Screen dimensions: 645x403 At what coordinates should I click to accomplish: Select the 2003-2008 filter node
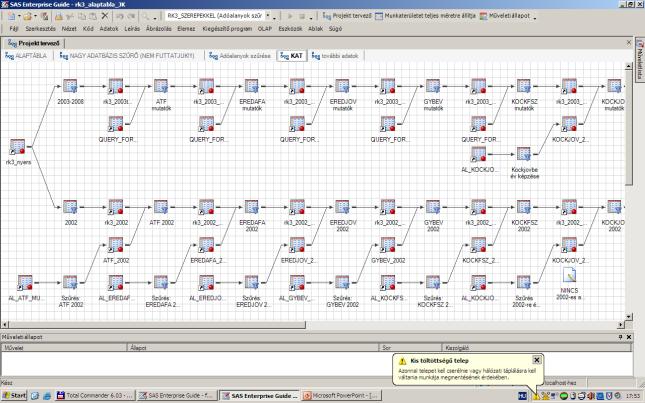coord(70,86)
